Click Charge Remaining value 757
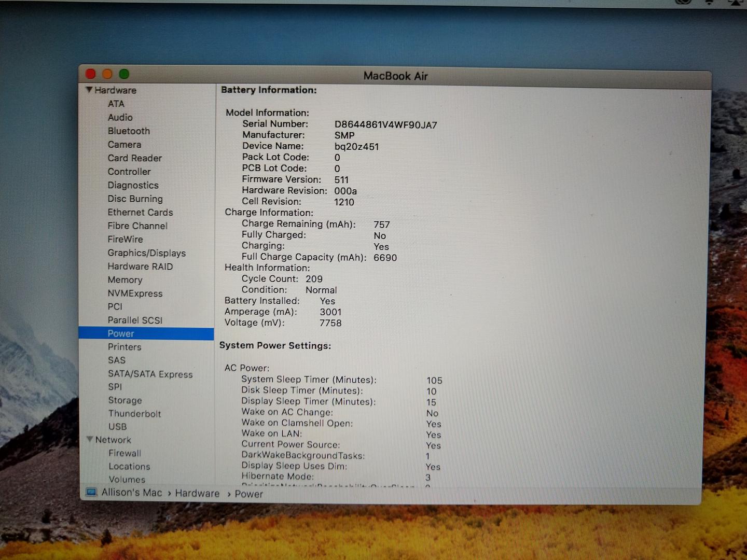The image size is (747, 560). (382, 225)
